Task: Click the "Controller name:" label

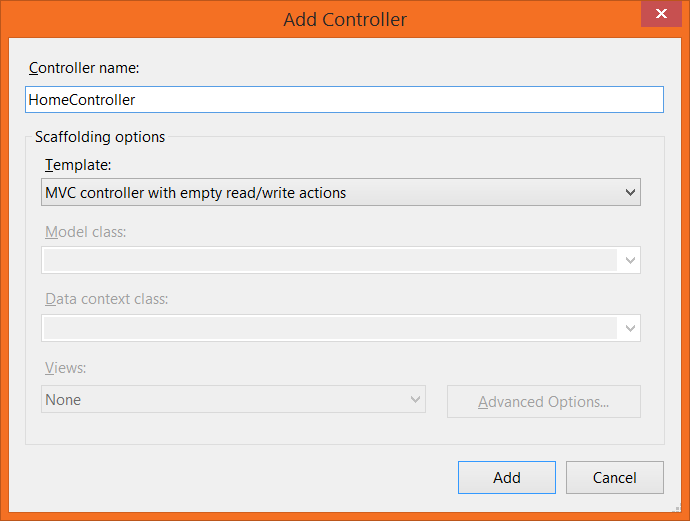Action: tap(84, 68)
